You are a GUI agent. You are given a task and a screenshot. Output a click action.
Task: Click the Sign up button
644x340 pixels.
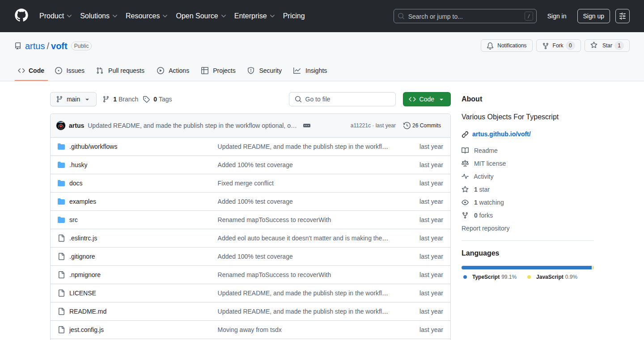(593, 16)
